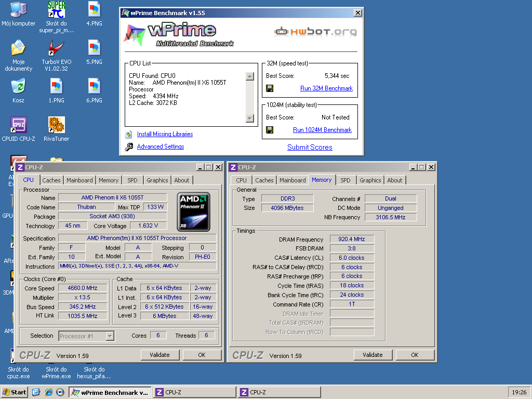
Task: Open Internet Explorer quick launch icon
Action: click(48, 392)
